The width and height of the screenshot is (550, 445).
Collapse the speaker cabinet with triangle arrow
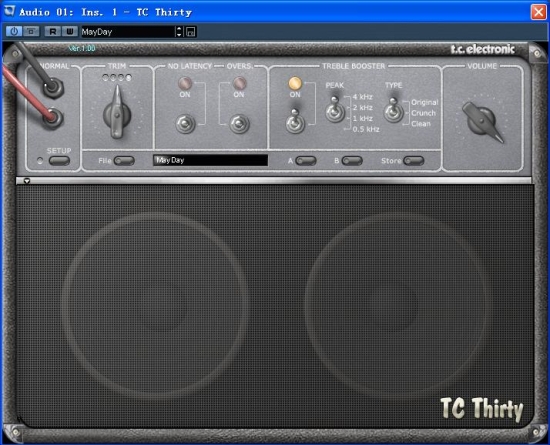(x=27, y=181)
